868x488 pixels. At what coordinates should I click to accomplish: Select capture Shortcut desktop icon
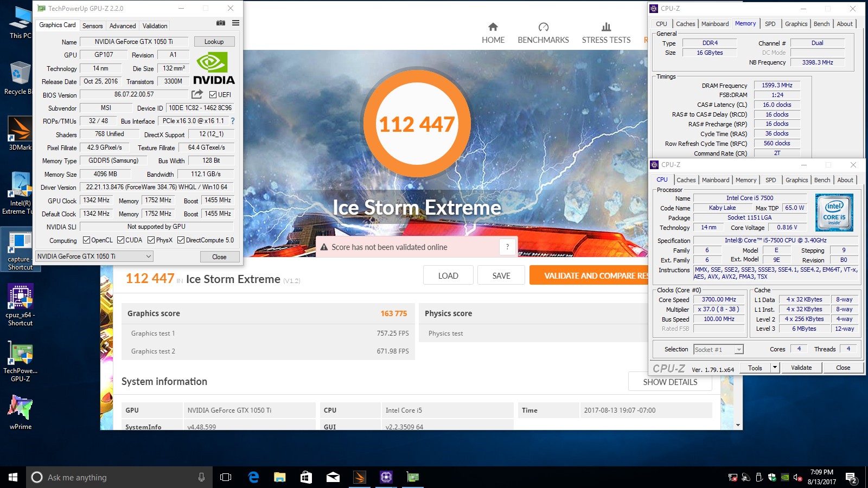(x=20, y=250)
